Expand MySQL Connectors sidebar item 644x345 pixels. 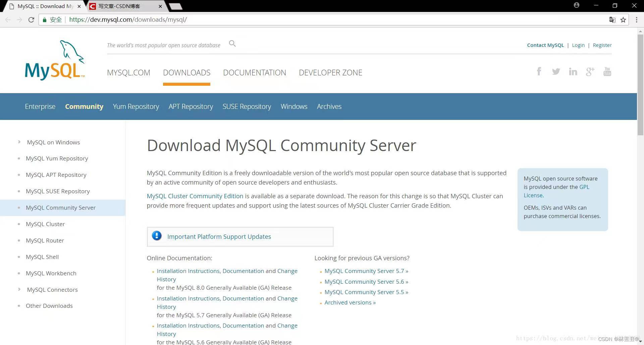pos(19,289)
